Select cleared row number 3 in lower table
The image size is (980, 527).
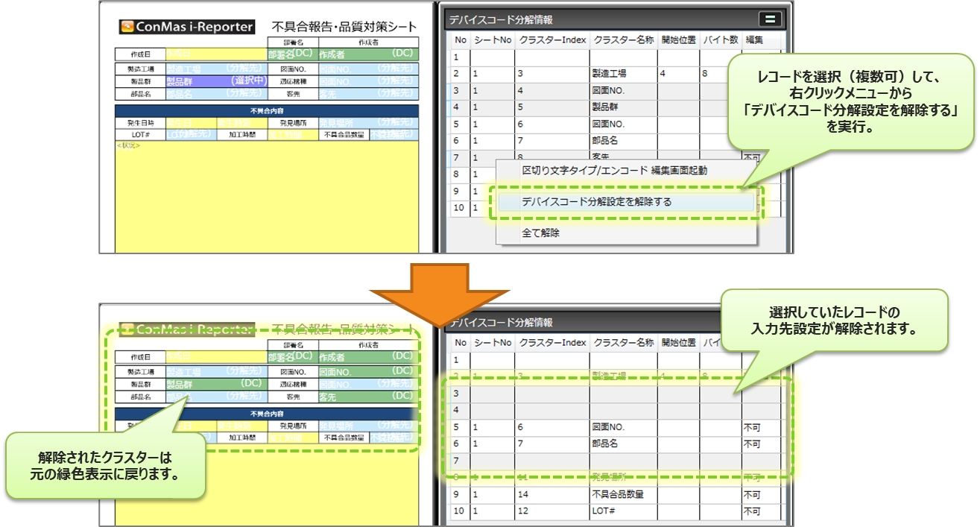point(616,393)
